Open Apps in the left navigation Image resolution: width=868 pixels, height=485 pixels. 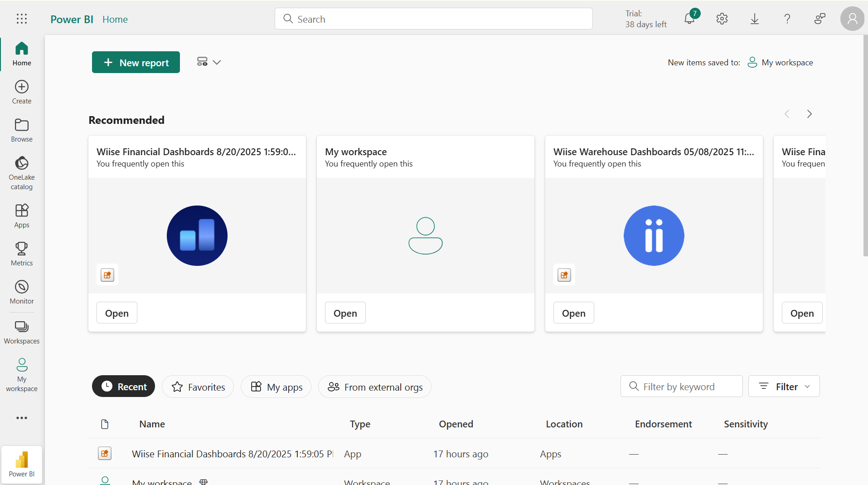tap(22, 216)
